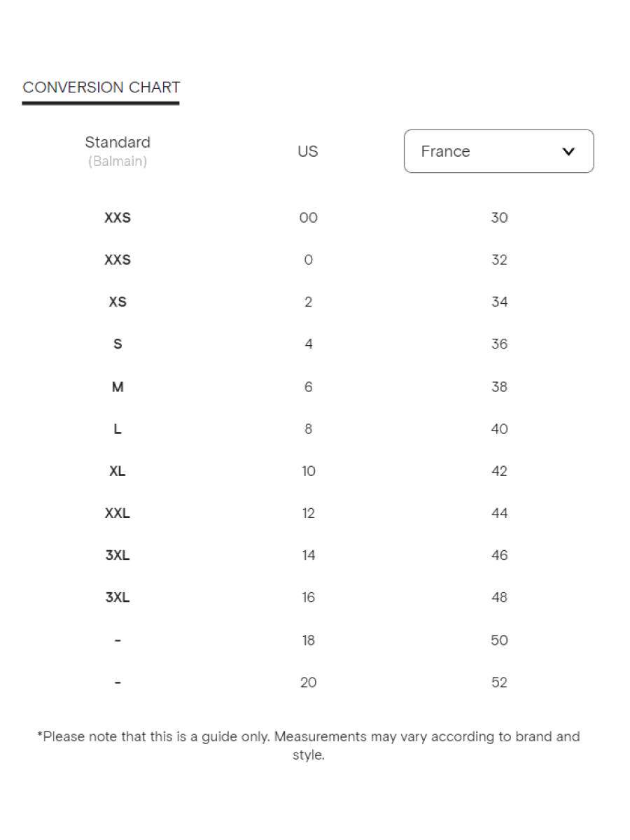This screenshot has width=630, height=840.
Task: Click US size 6 value
Action: (x=308, y=386)
